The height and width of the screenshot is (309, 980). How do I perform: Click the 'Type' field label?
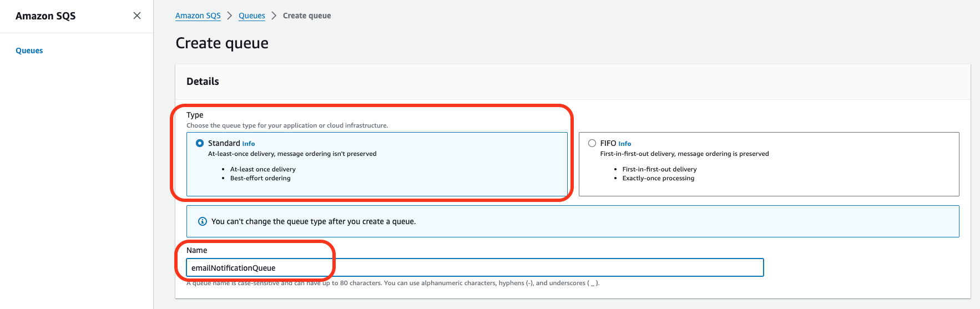point(195,115)
